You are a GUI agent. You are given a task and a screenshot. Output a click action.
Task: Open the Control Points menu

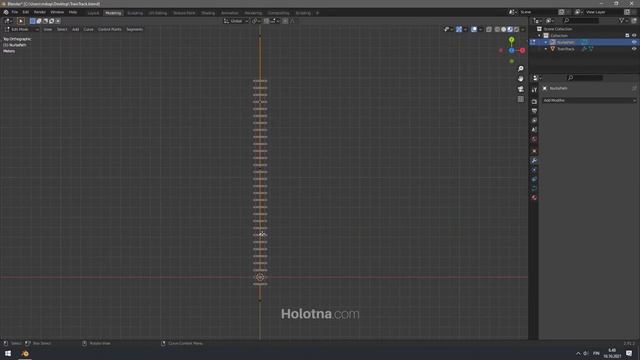point(109,29)
